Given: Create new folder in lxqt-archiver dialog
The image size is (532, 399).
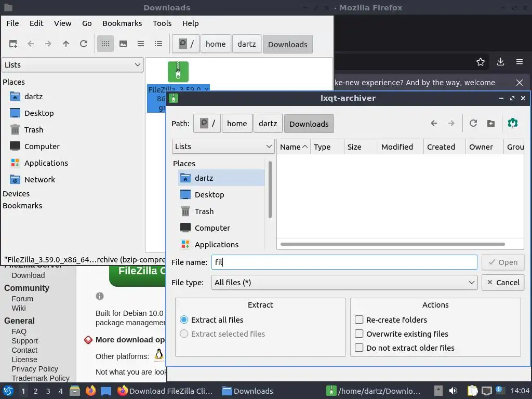Looking at the screenshot, I should [490, 123].
